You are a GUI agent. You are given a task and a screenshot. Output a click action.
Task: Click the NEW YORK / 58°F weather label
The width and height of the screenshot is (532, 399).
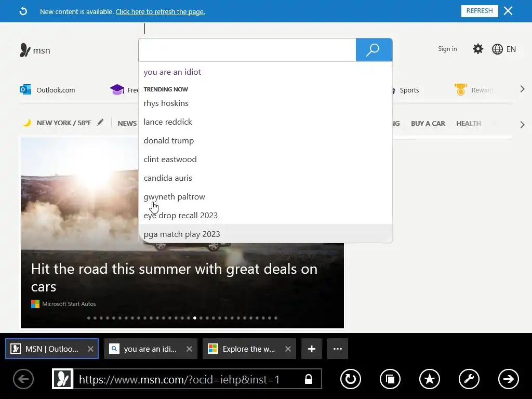(64, 123)
